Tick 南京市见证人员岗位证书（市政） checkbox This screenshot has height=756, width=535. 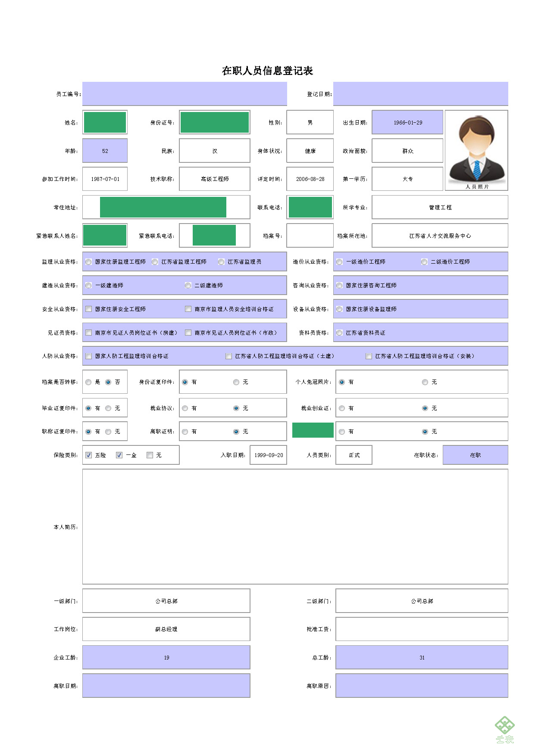click(x=188, y=333)
